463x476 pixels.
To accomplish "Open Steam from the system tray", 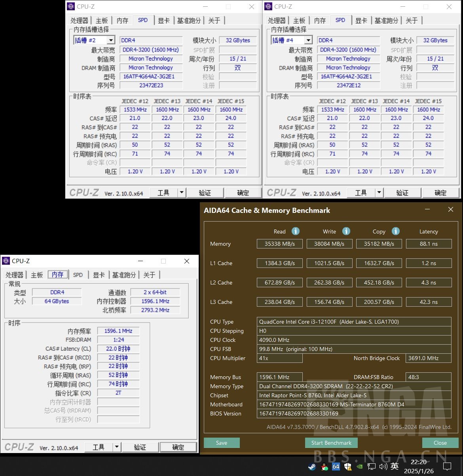I will pos(312,466).
